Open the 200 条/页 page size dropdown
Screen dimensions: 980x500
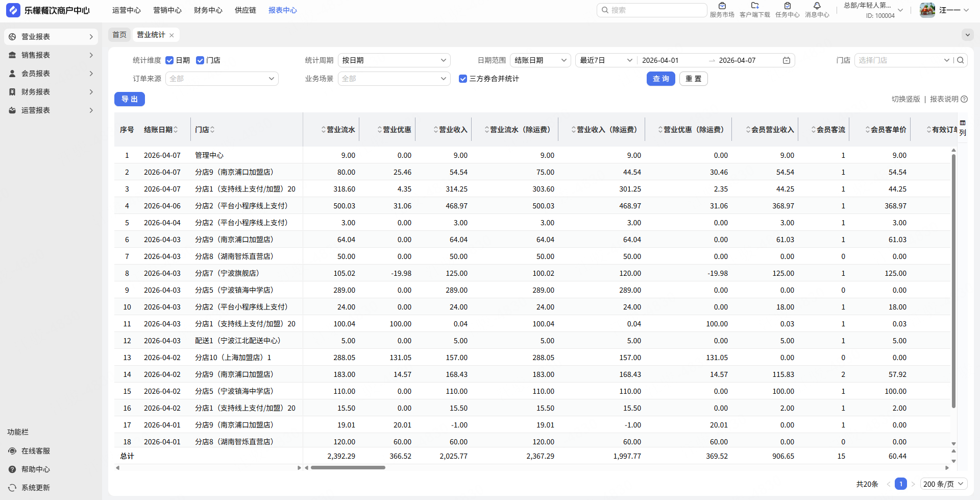[x=943, y=484]
